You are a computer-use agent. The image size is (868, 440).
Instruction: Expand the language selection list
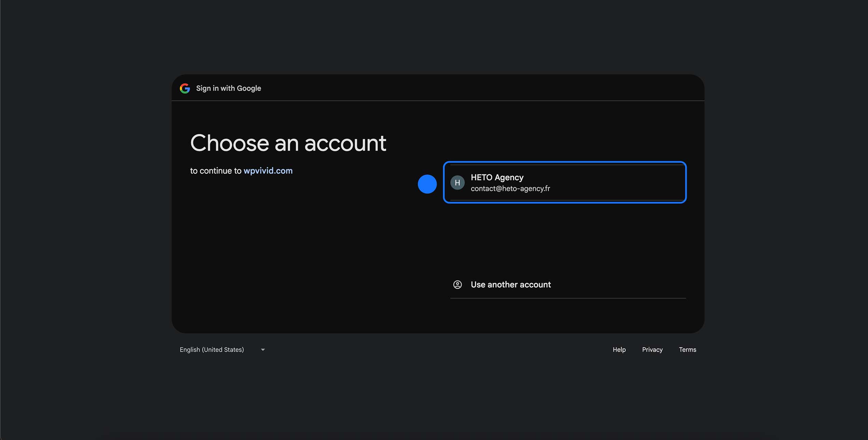pyautogui.click(x=222, y=349)
